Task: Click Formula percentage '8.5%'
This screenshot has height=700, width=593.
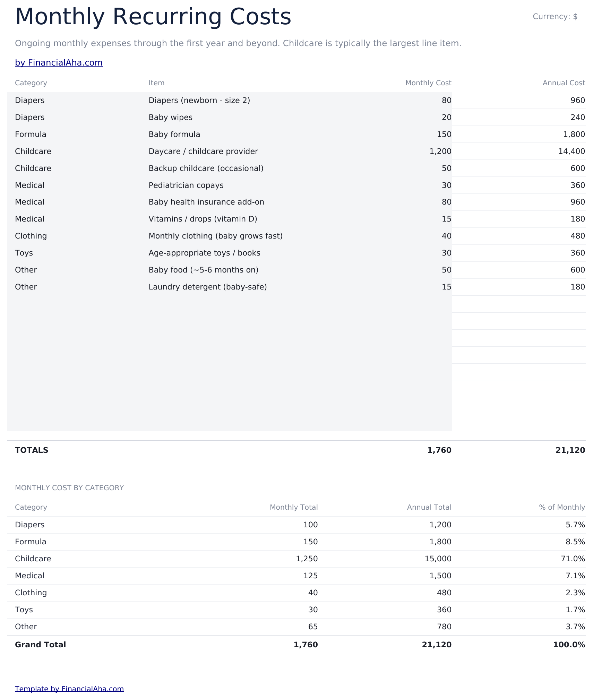Action: (575, 542)
